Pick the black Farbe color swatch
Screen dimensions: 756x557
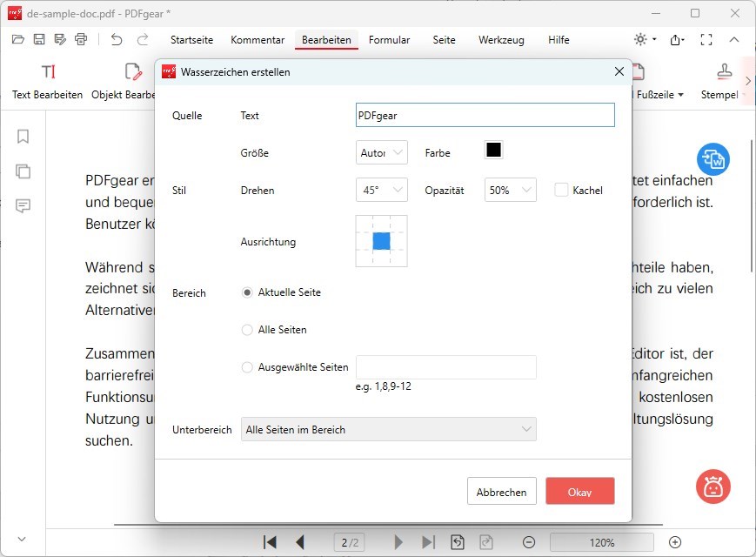coord(493,150)
